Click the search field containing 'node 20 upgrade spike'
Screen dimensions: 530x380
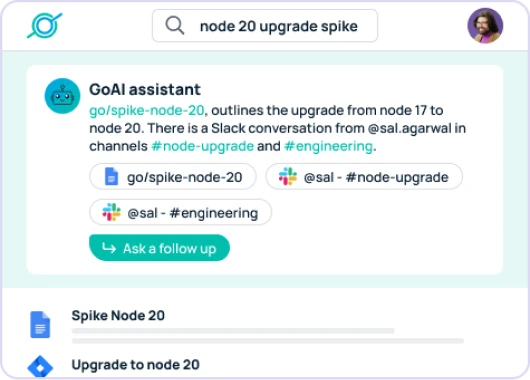[x=265, y=26]
